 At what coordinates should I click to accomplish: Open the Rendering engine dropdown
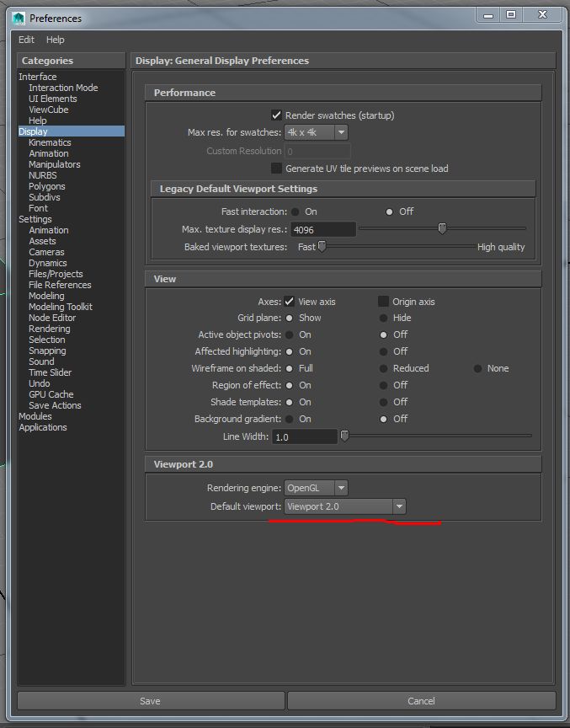pyautogui.click(x=316, y=488)
